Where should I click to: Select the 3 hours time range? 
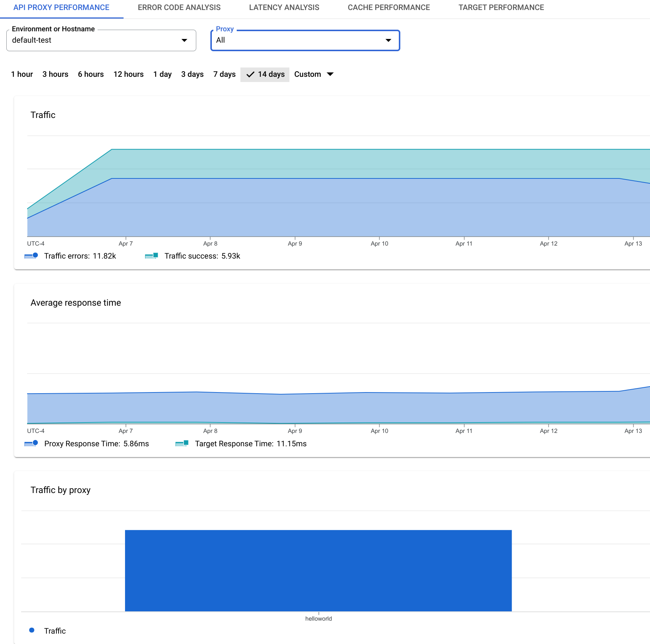tap(55, 74)
